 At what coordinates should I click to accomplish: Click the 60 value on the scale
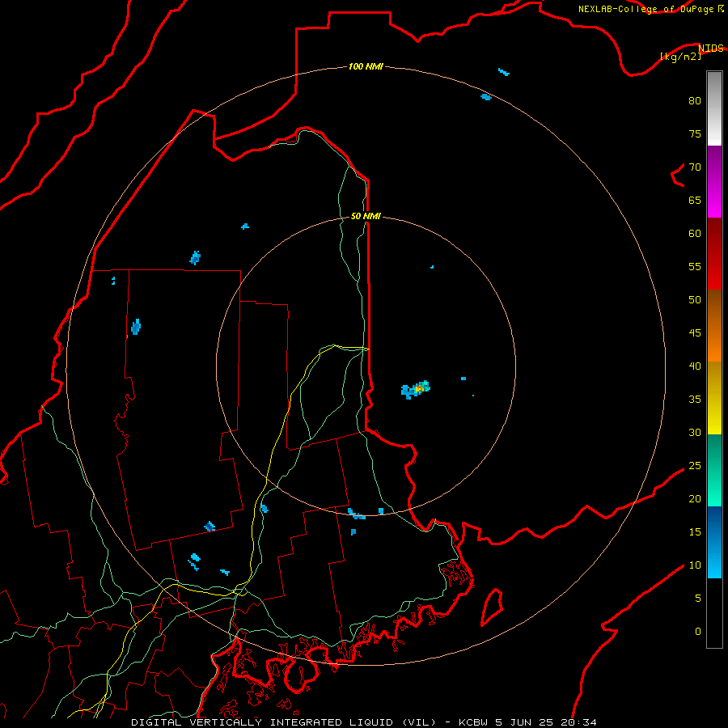coord(695,234)
